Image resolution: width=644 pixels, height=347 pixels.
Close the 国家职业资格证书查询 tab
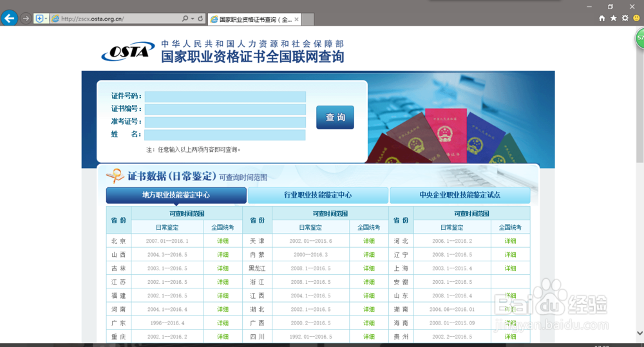pyautogui.click(x=296, y=19)
